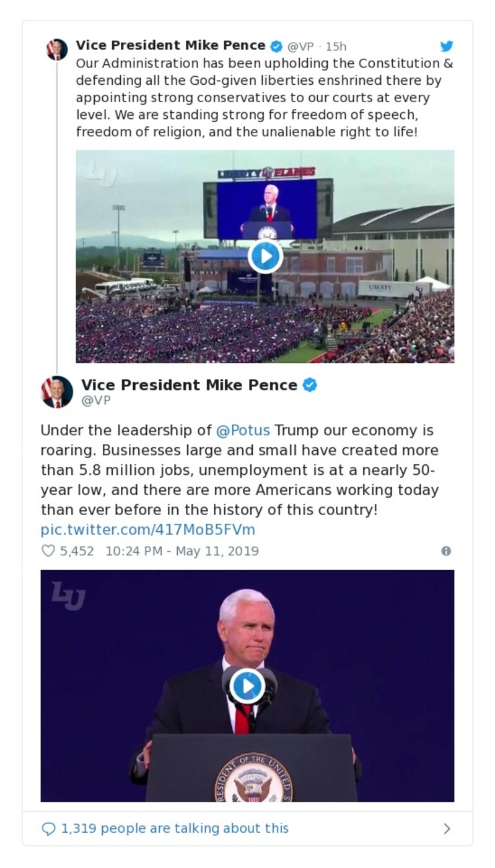
Task: Click the verified badge in the second tweet header
Action: pos(310,384)
